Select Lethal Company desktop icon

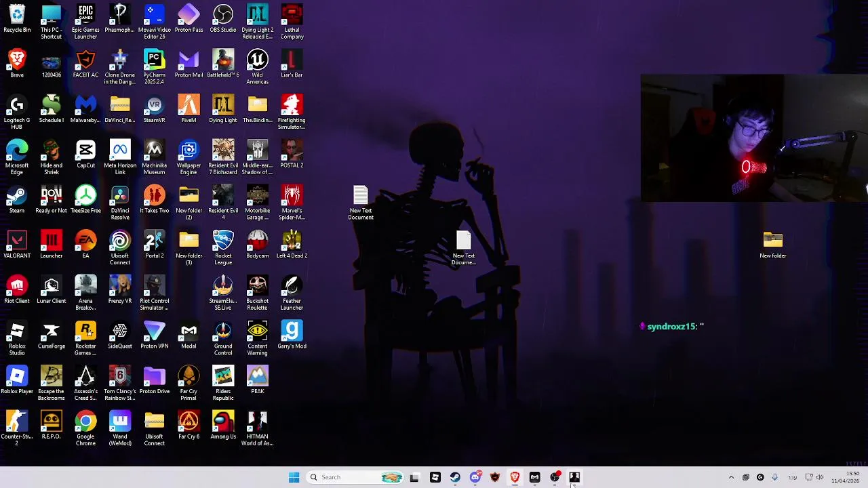292,22
